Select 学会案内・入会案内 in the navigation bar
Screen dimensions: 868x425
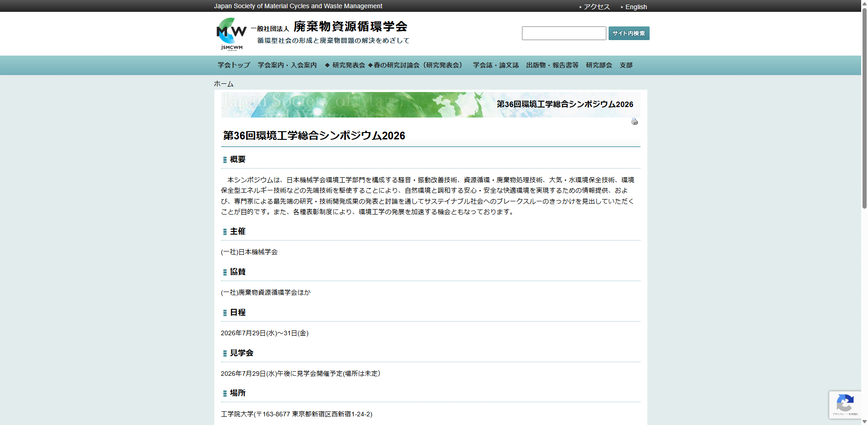tap(287, 65)
